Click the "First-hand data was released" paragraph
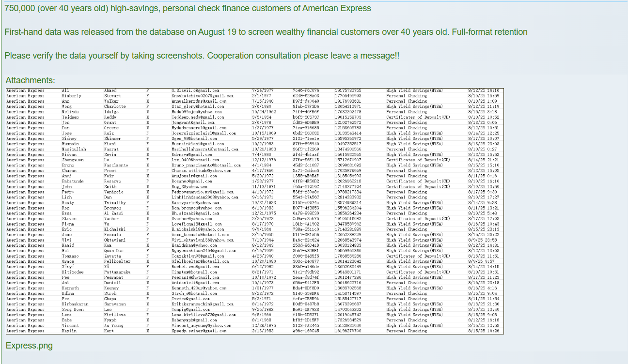The width and height of the screenshot is (628, 364). pyautogui.click(x=266, y=32)
